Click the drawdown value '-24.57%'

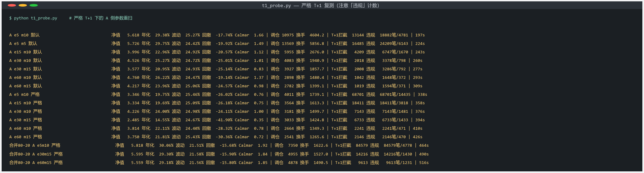coord(224,86)
